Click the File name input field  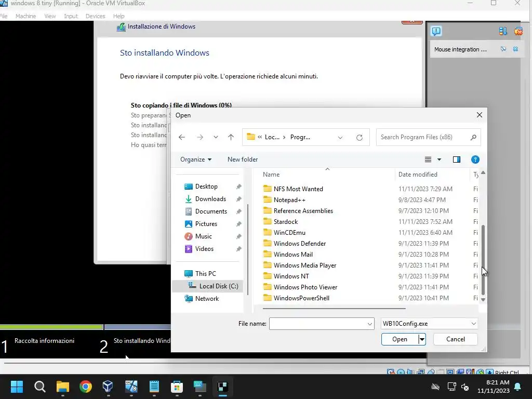318,324
